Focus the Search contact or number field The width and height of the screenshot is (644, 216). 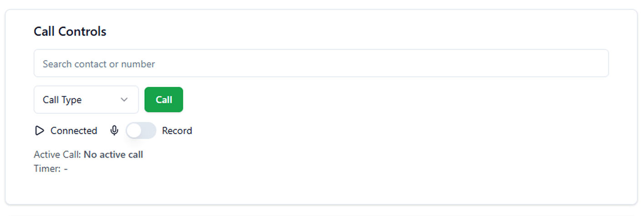(x=321, y=64)
